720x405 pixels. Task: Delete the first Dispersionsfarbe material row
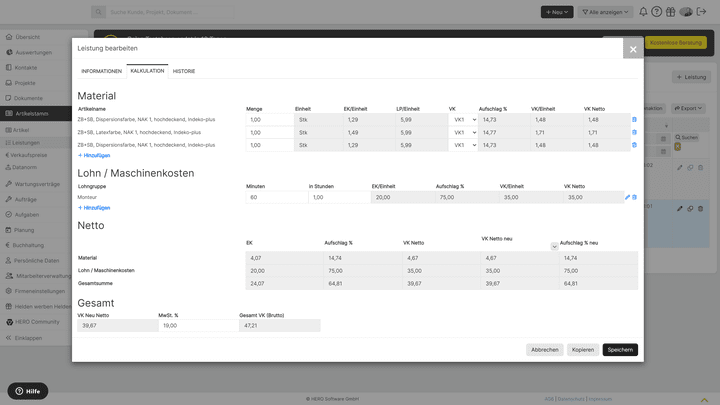click(x=633, y=119)
